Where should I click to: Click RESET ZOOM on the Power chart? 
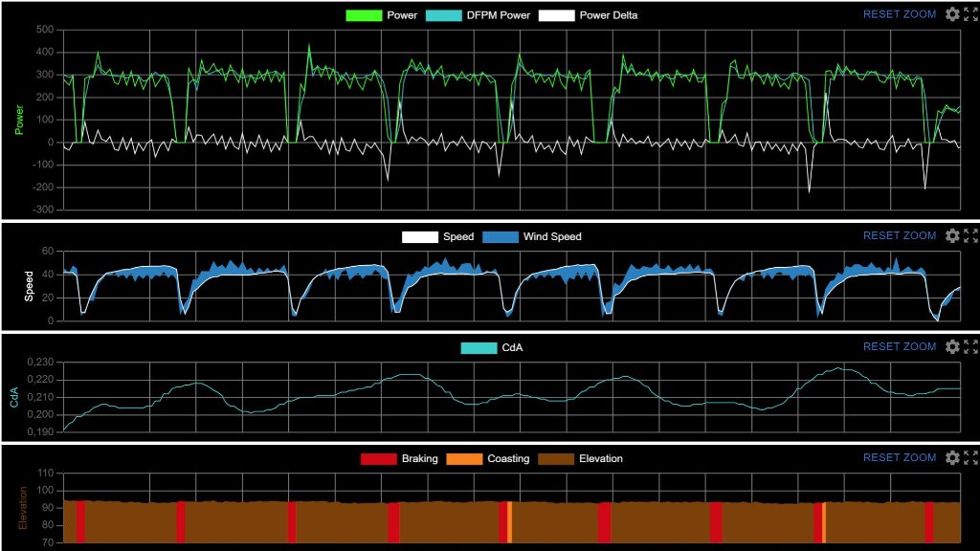[x=900, y=14]
